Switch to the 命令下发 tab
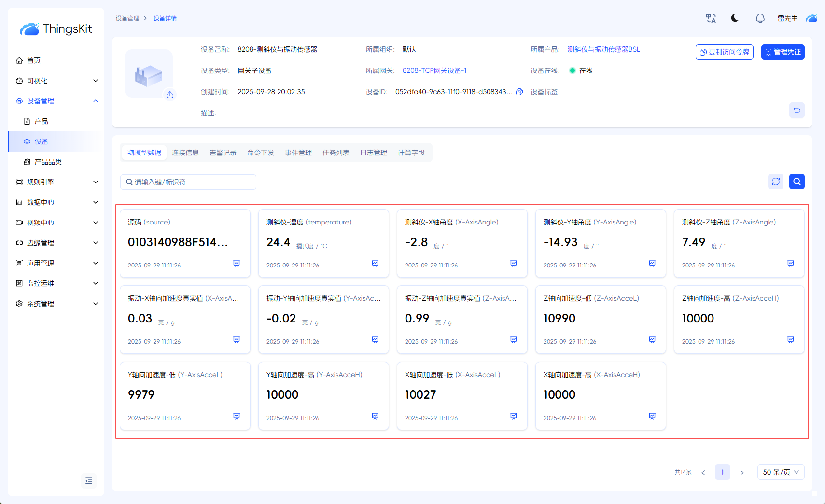The height and width of the screenshot is (504, 825). click(x=261, y=153)
